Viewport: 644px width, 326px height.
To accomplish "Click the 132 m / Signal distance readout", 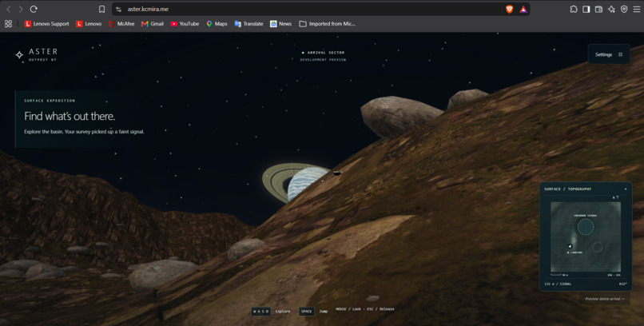I will pyautogui.click(x=558, y=284).
